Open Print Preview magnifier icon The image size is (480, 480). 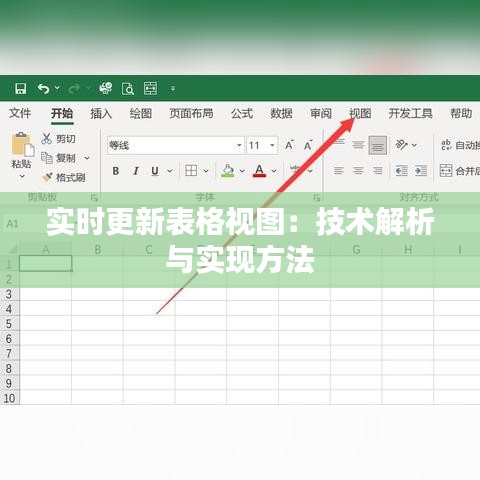(128, 89)
